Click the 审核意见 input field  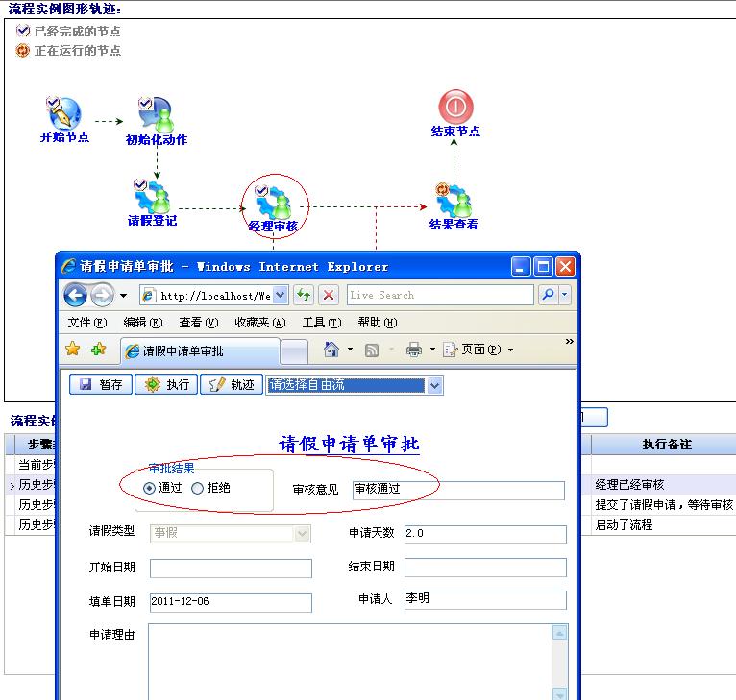tap(458, 490)
